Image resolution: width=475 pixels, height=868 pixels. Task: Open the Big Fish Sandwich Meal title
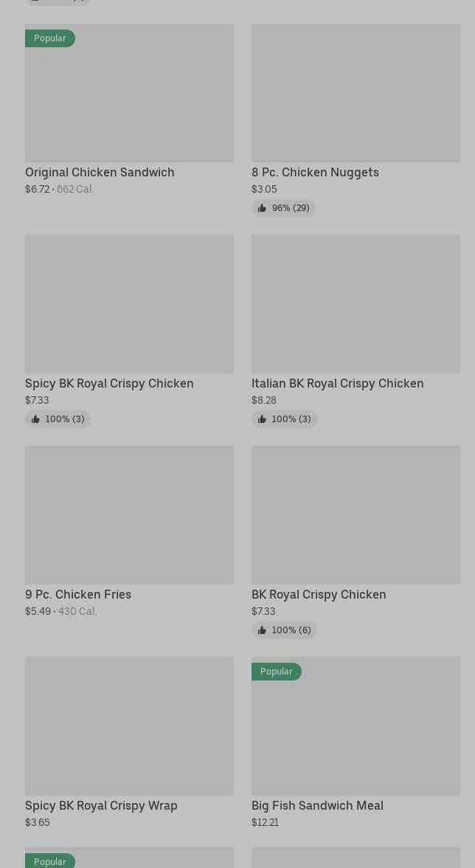[317, 805]
